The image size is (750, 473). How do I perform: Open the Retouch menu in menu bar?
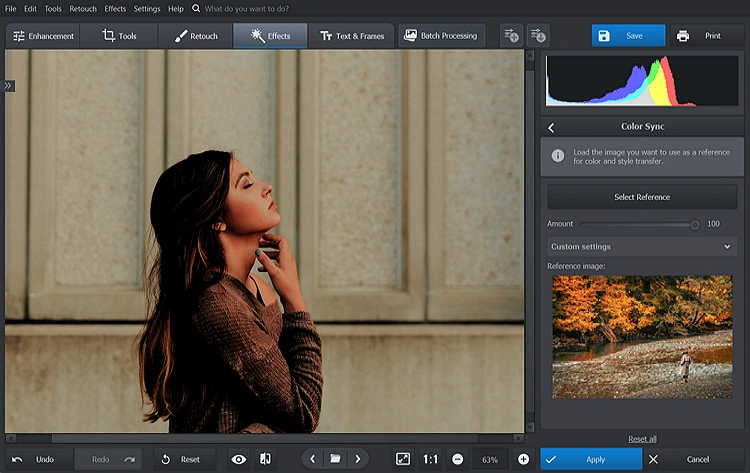pos(83,9)
